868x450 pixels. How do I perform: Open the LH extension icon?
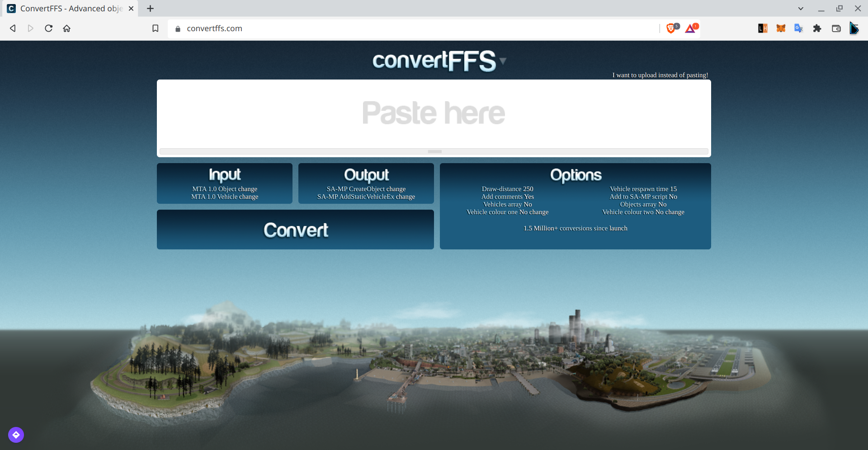[x=763, y=28]
